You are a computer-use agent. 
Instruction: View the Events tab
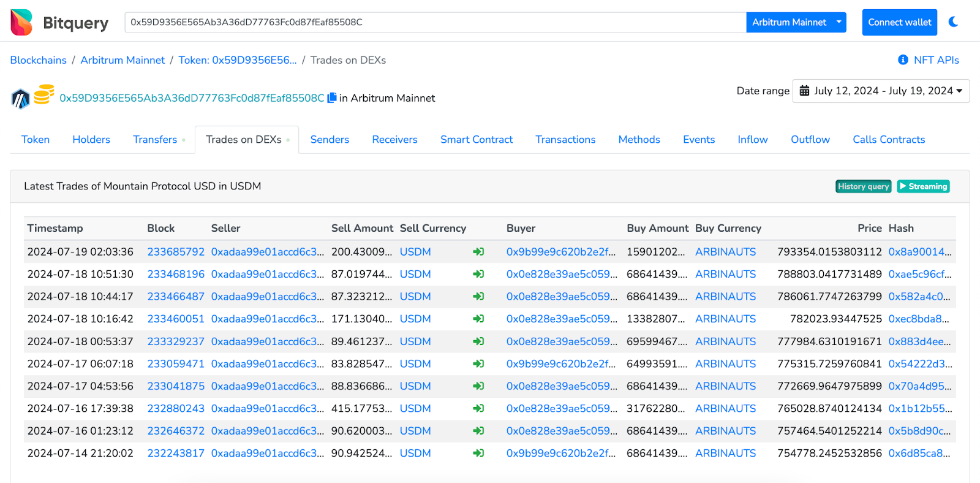(x=699, y=140)
